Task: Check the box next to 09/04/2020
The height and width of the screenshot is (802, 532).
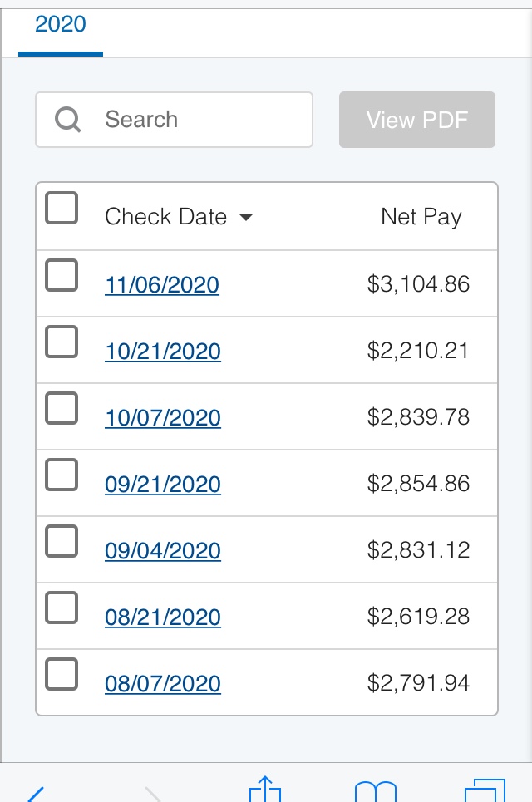Action: pyautogui.click(x=62, y=541)
